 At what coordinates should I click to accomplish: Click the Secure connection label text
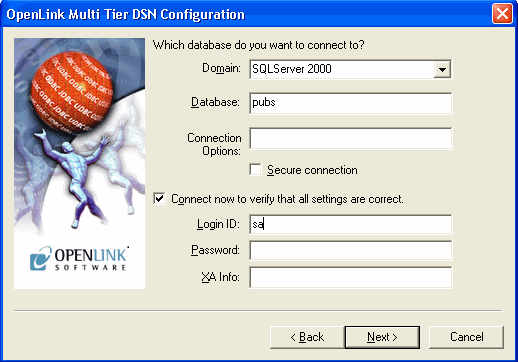312,170
